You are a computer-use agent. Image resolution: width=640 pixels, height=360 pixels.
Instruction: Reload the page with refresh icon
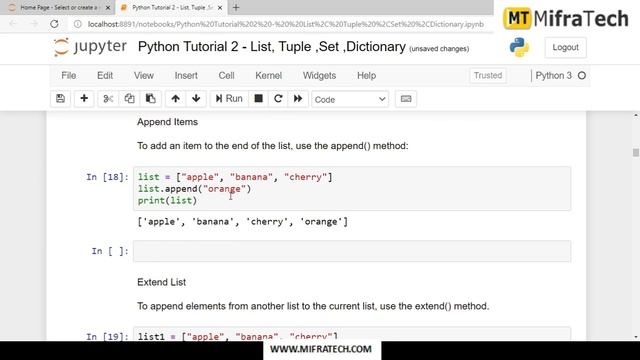tap(54, 24)
